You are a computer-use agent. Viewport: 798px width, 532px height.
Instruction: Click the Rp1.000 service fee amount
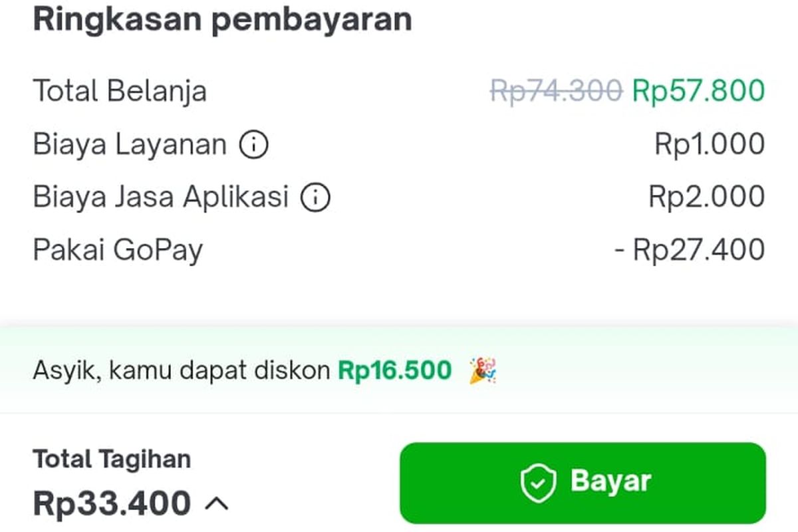tap(710, 144)
